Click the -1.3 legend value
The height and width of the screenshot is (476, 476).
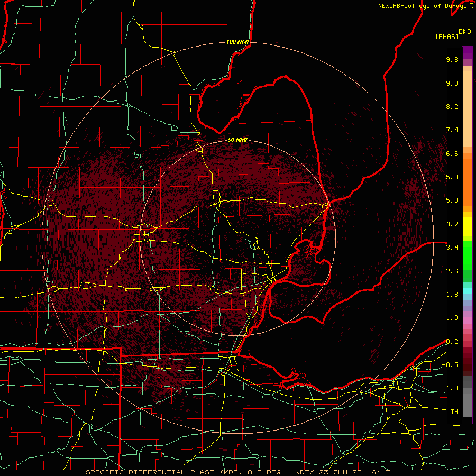450,388
